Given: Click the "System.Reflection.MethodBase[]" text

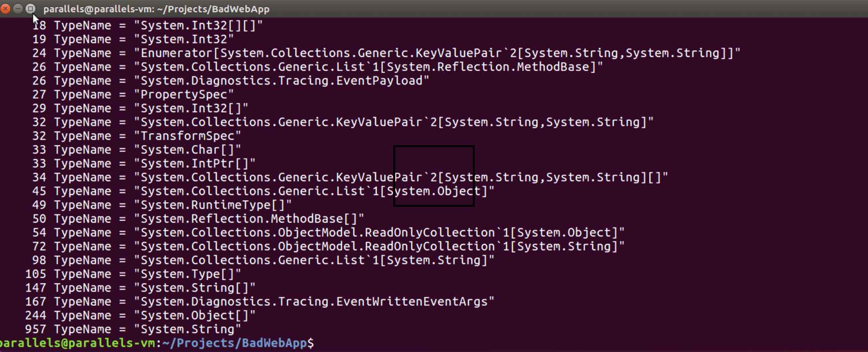Looking at the screenshot, I should point(249,219).
